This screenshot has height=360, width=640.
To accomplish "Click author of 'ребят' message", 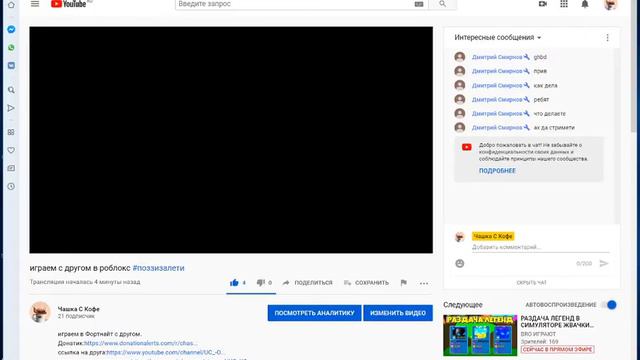I will (497, 99).
